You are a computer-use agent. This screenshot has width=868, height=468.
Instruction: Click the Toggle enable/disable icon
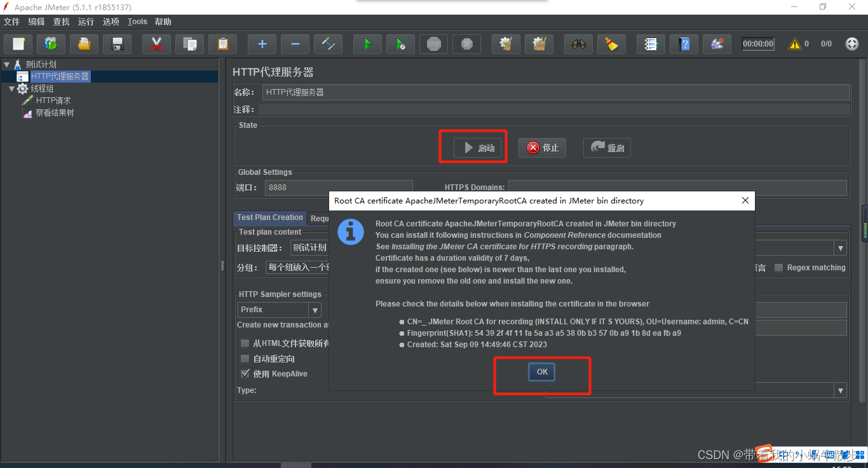point(328,44)
